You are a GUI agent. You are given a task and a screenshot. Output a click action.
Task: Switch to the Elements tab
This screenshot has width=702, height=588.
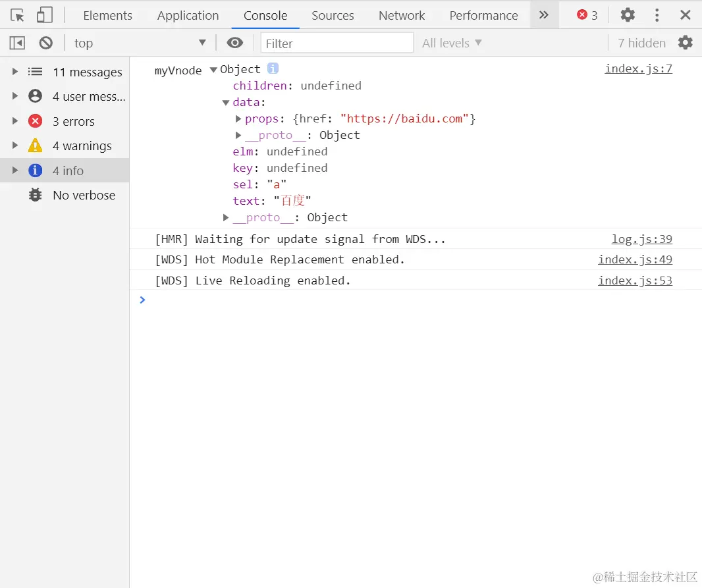[x=107, y=15]
